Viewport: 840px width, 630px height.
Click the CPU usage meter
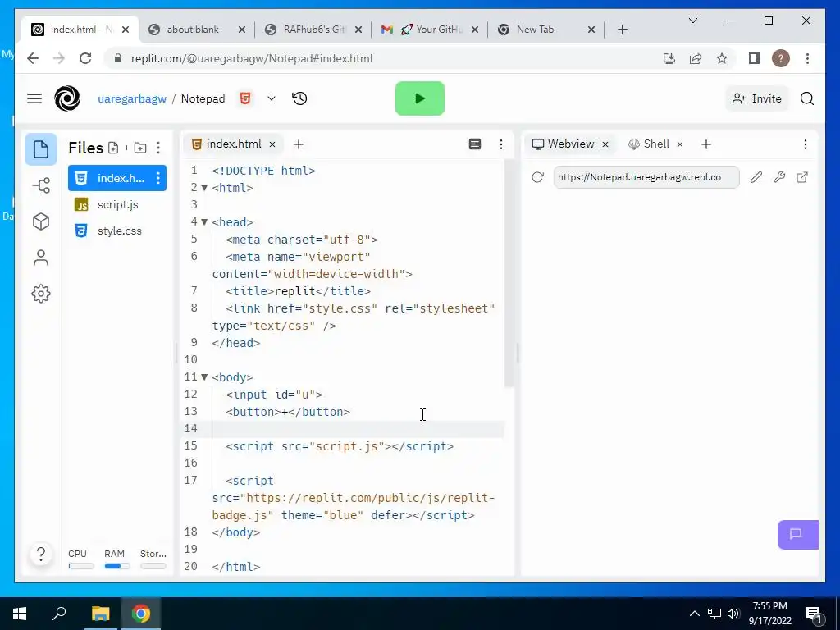pos(81,559)
